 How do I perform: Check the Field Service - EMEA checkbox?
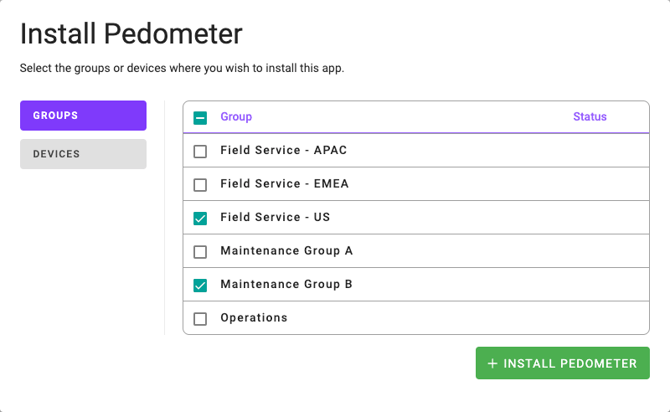pos(200,185)
